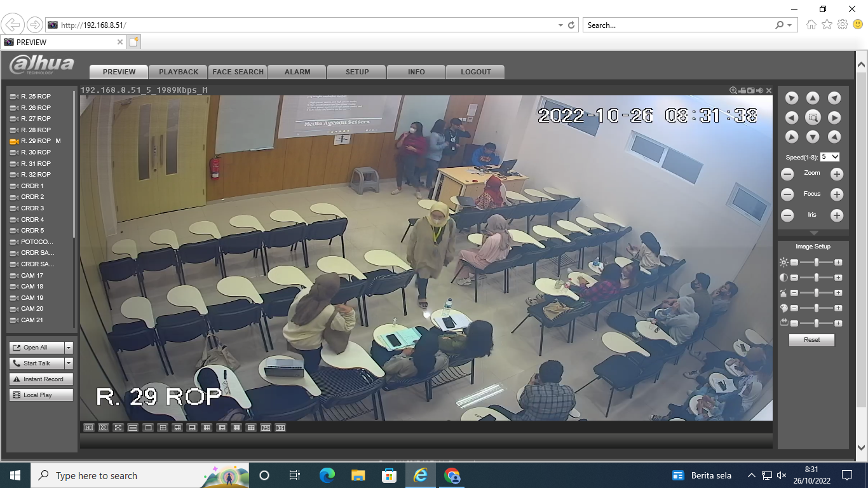Click the Start Talk button
This screenshot has height=488, width=868.
(x=37, y=363)
